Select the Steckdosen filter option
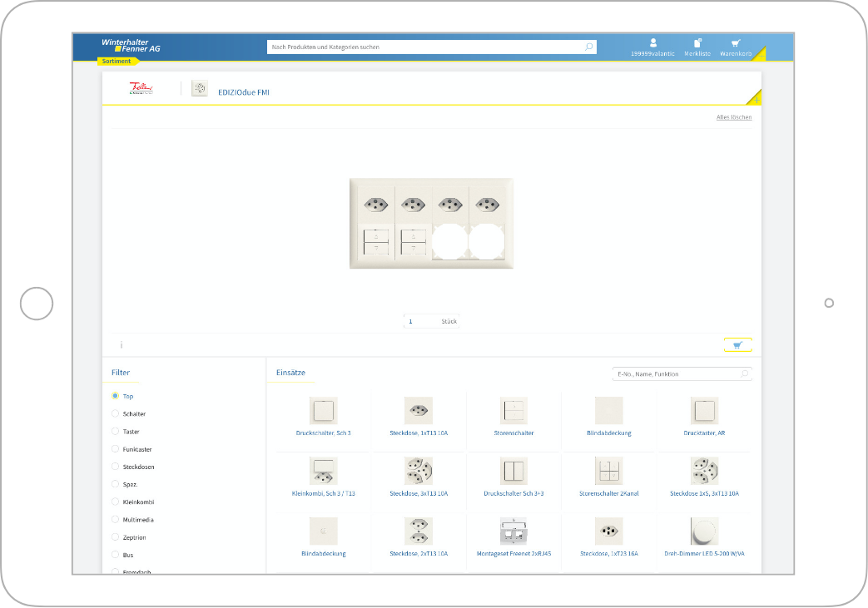 (116, 467)
